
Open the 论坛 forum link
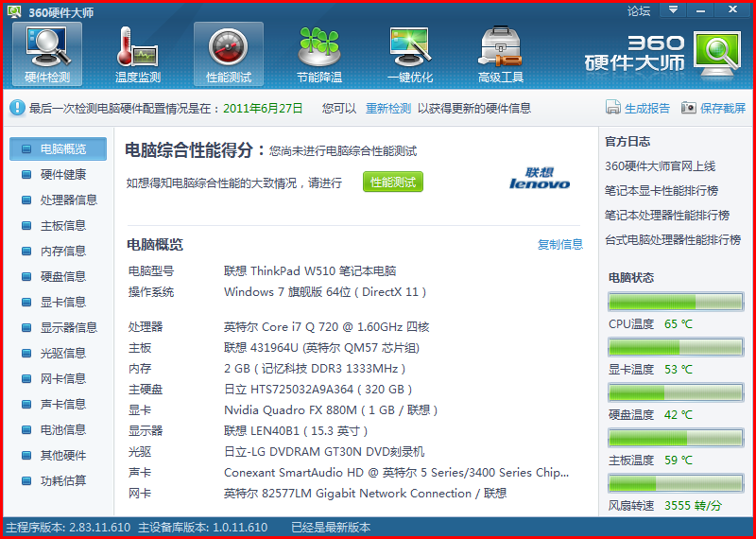point(639,10)
